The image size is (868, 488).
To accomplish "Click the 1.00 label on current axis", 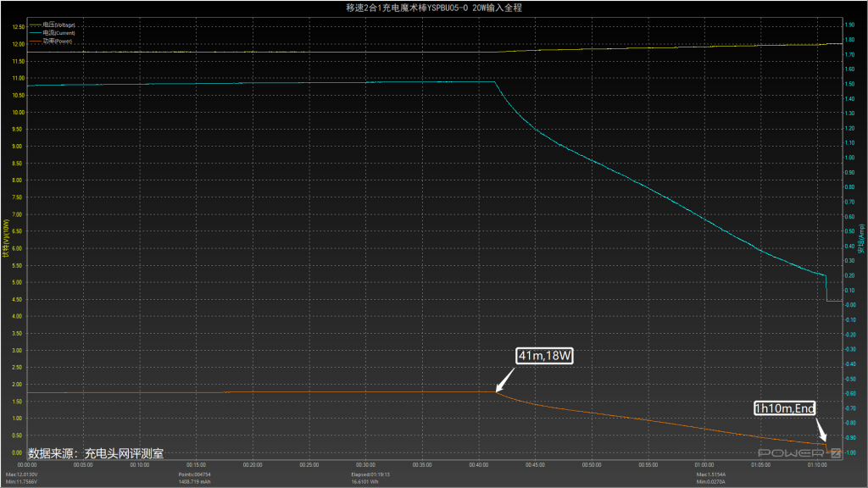I will tap(849, 158).
